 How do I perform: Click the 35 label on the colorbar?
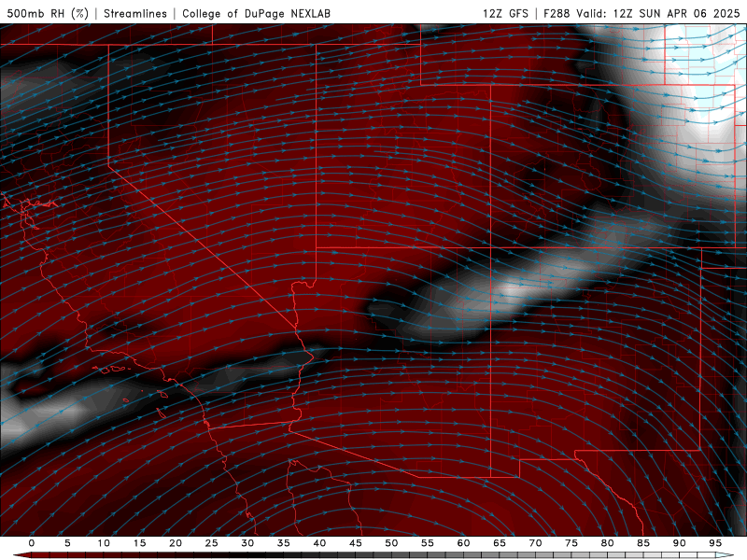pos(284,543)
